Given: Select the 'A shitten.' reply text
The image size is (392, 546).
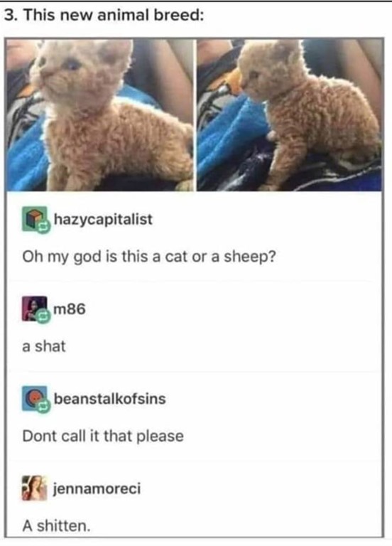Looking at the screenshot, I should click(56, 525).
